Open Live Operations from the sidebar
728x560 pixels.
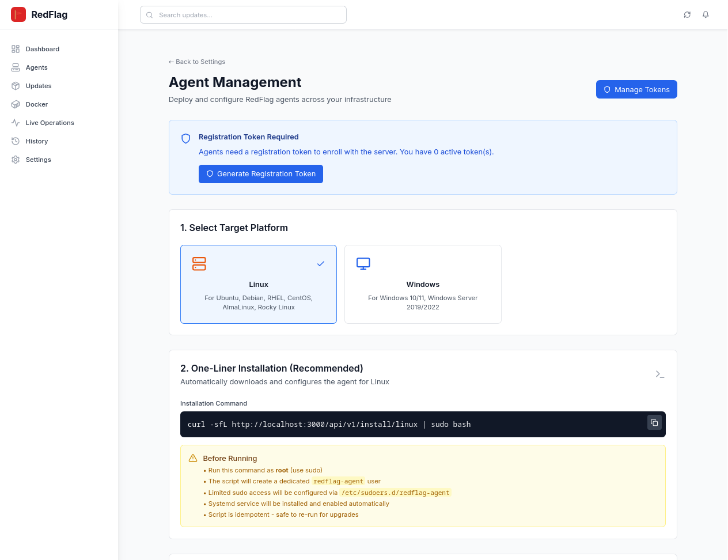coord(50,123)
